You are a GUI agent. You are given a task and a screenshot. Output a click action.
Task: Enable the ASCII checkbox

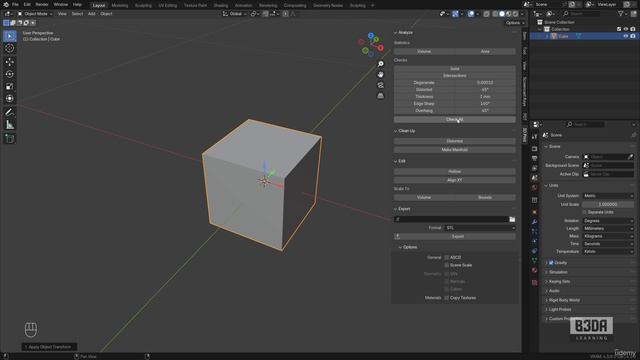coord(447,258)
